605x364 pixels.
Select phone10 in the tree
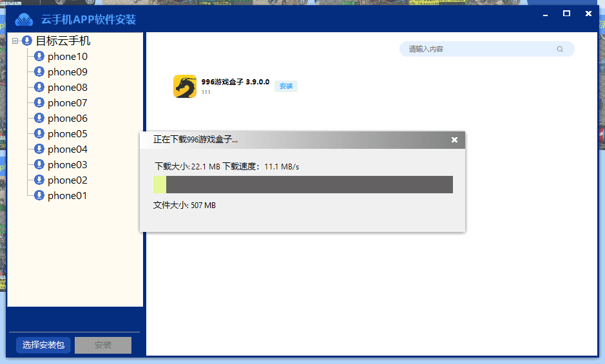pos(68,57)
